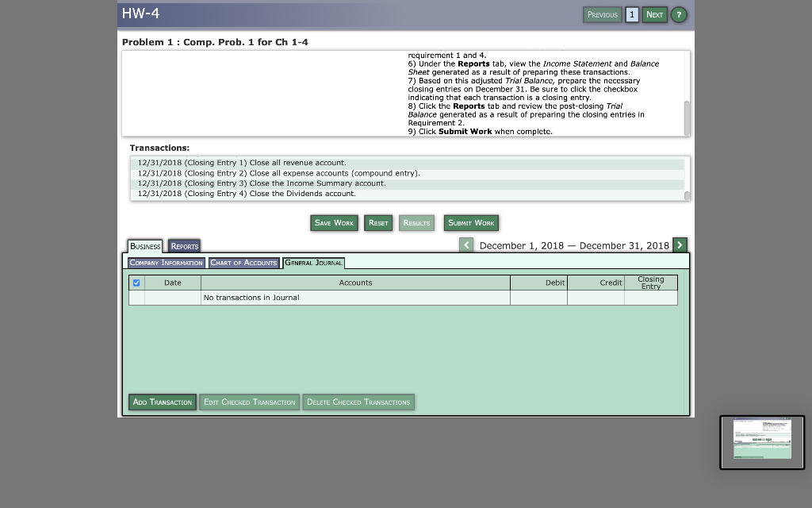812x508 pixels.
Task: Add a new transaction with Add Transaction
Action: tap(163, 402)
